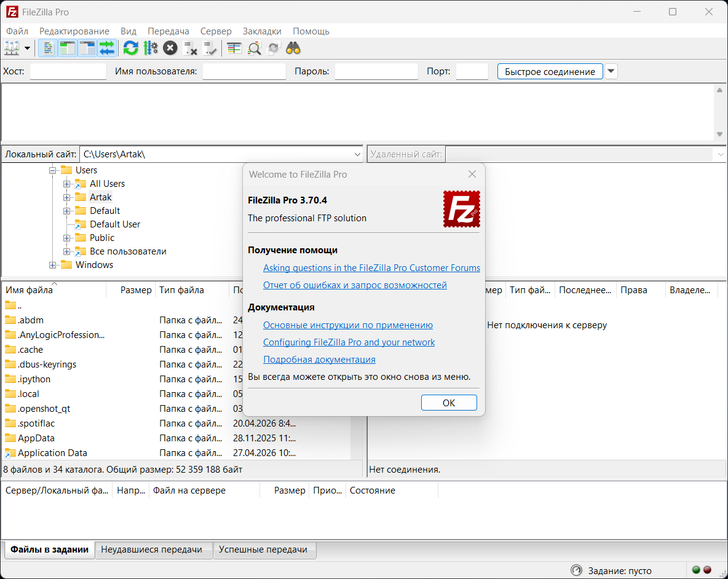
Task: Refresh file lists with green arrows icon
Action: click(131, 48)
